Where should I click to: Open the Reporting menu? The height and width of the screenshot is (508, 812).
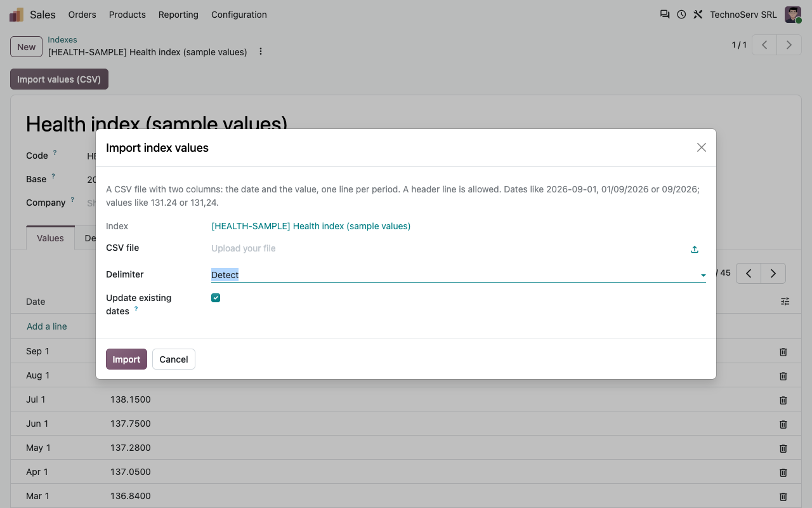click(x=178, y=15)
